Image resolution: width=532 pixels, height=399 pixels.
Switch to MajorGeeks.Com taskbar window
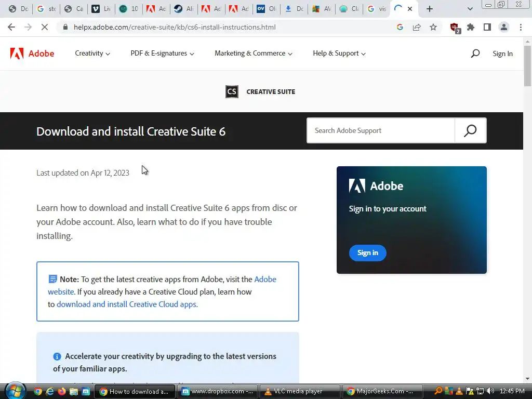[x=383, y=392]
